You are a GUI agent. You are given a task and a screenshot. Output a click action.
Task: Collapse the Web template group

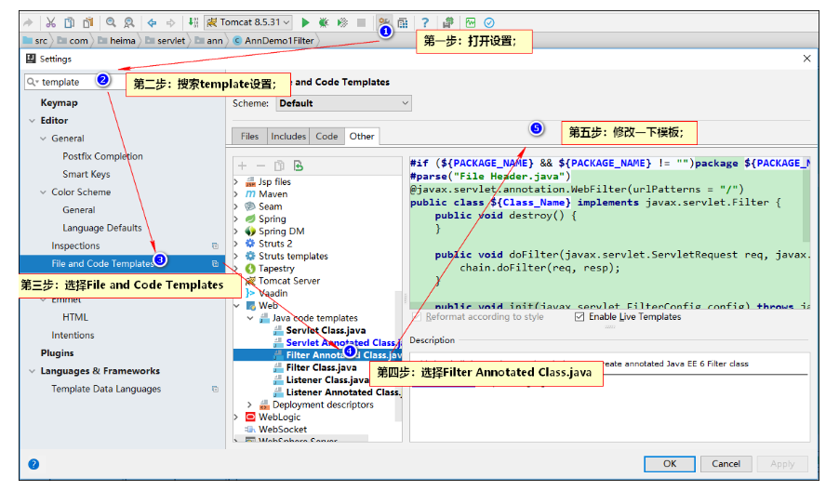pos(236,306)
